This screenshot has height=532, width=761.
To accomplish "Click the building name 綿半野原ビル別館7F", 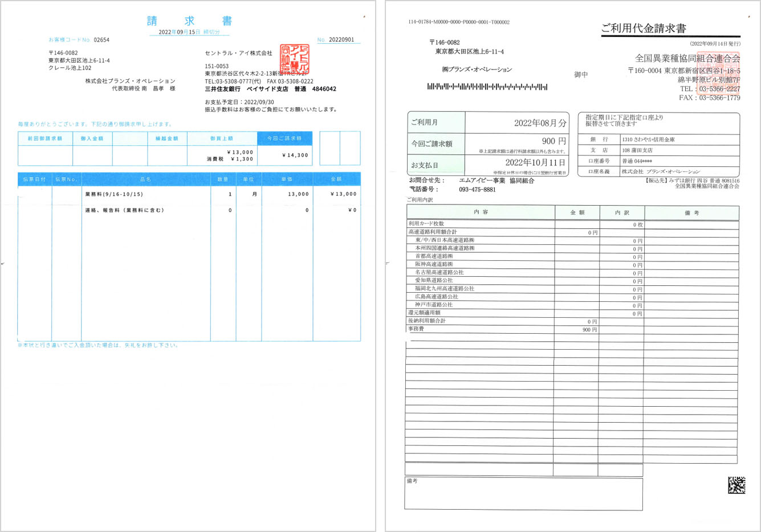I will point(709,80).
